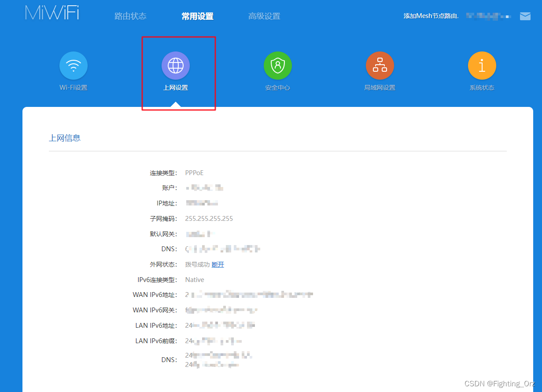This screenshot has width=542, height=392.
Task: Click the 上网设置 caption text
Action: (x=176, y=88)
